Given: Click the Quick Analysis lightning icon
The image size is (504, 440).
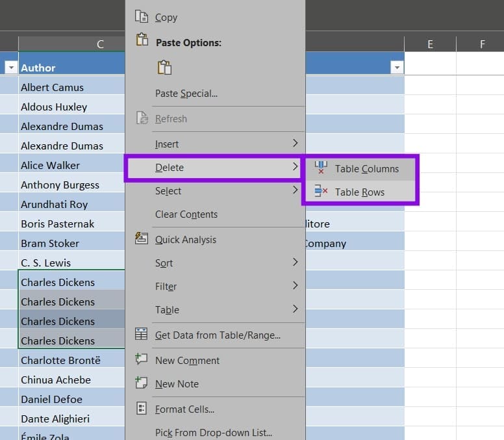Looking at the screenshot, I should [142, 239].
